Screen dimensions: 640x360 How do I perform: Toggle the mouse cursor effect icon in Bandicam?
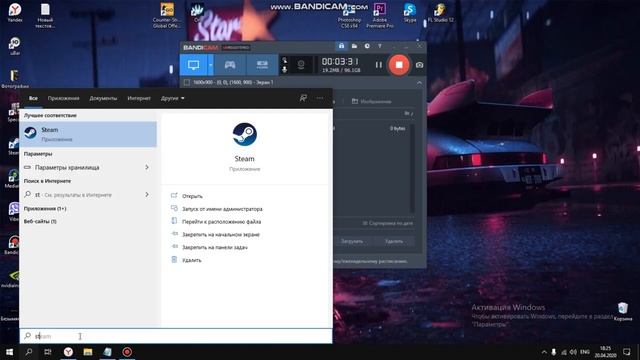tap(284, 60)
